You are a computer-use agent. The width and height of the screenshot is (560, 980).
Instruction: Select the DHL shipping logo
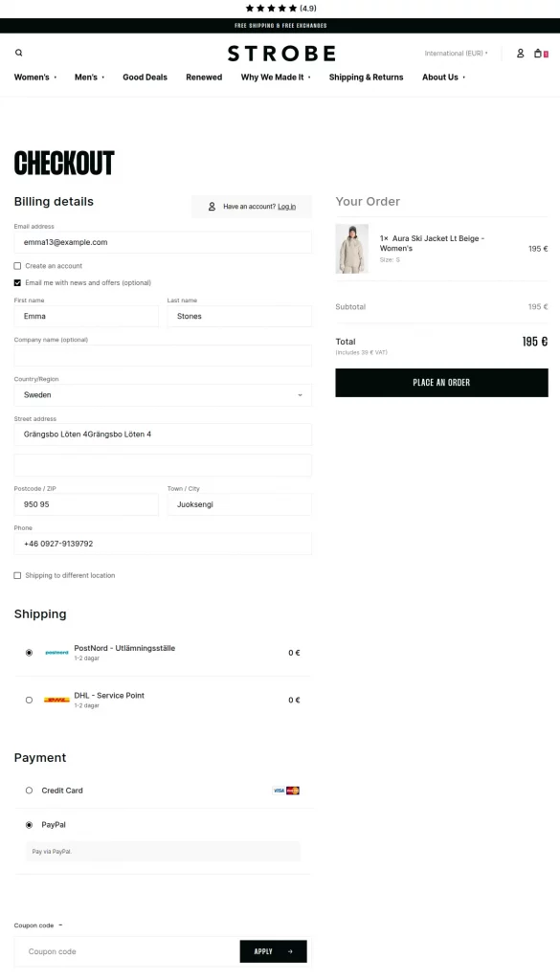56,699
